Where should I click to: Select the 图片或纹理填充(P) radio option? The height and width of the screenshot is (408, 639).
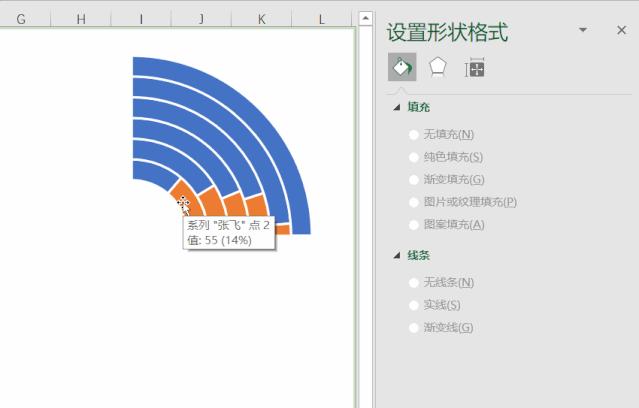click(x=414, y=202)
